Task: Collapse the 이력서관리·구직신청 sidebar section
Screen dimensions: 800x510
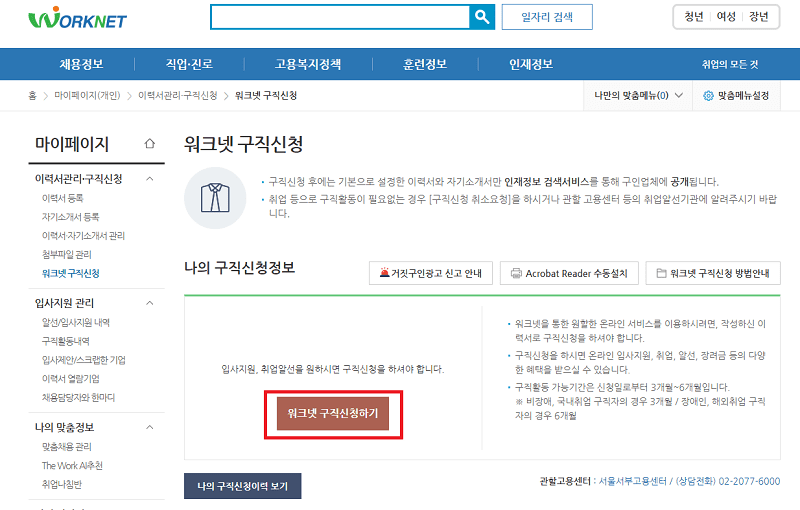Action: 149,178
